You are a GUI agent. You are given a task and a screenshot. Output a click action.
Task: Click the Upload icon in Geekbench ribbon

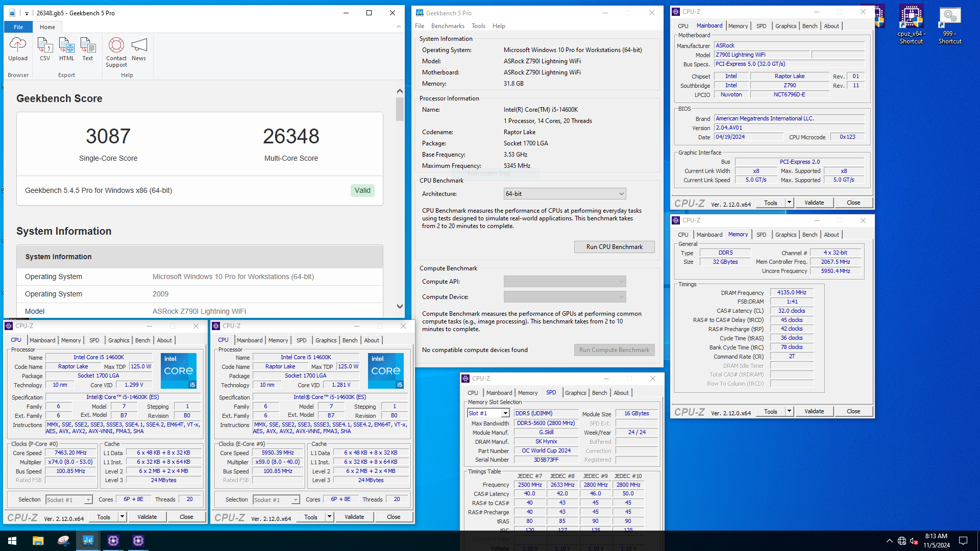18,49
